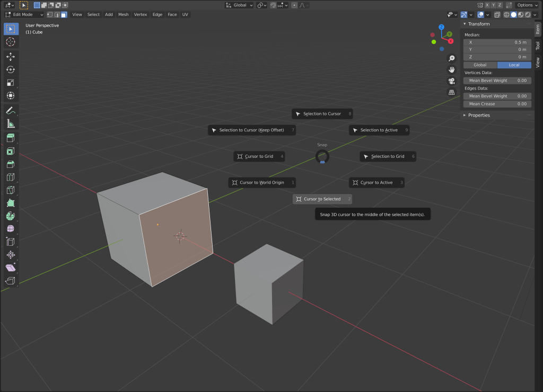
Task: Select the 3D Cursor tool
Action: coord(11,42)
